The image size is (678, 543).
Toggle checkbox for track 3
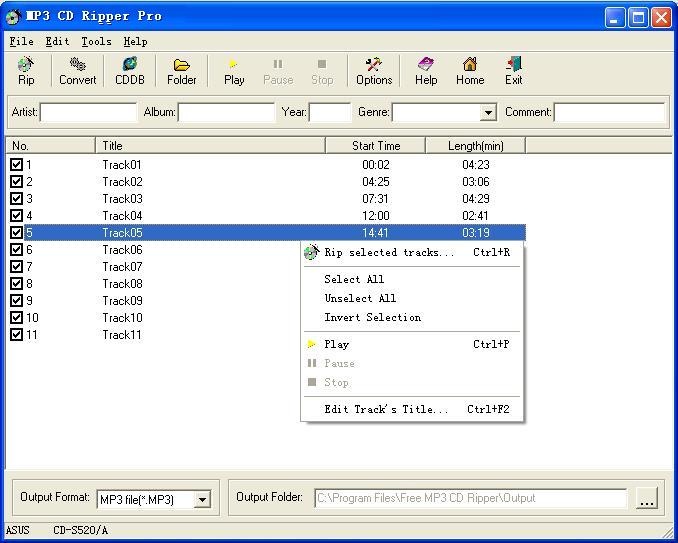coord(17,199)
